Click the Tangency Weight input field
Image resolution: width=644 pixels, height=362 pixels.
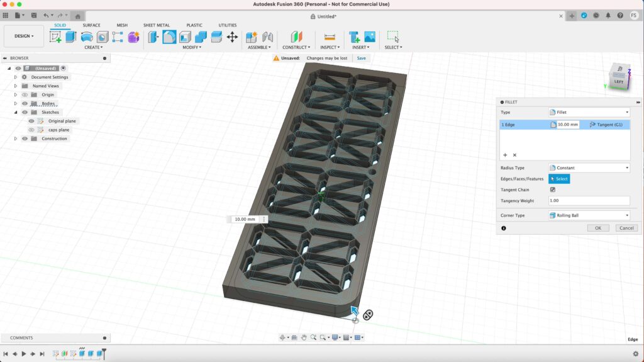(589, 201)
